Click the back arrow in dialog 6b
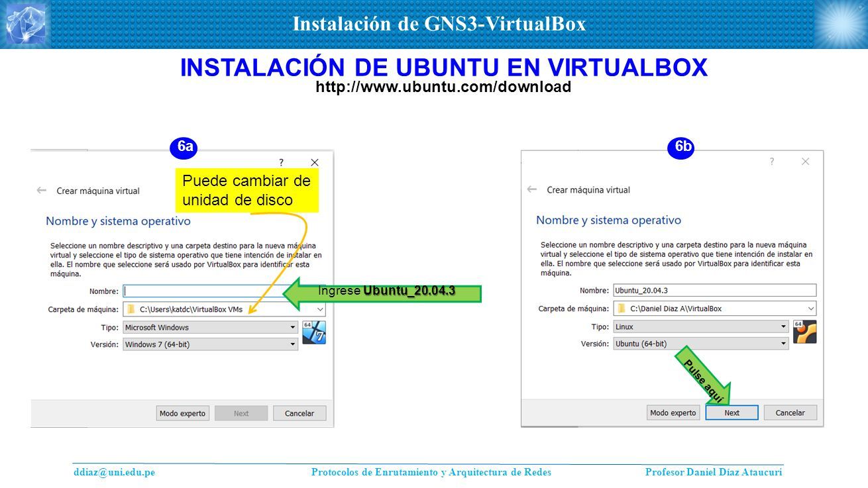The width and height of the screenshot is (868, 488). tap(532, 189)
